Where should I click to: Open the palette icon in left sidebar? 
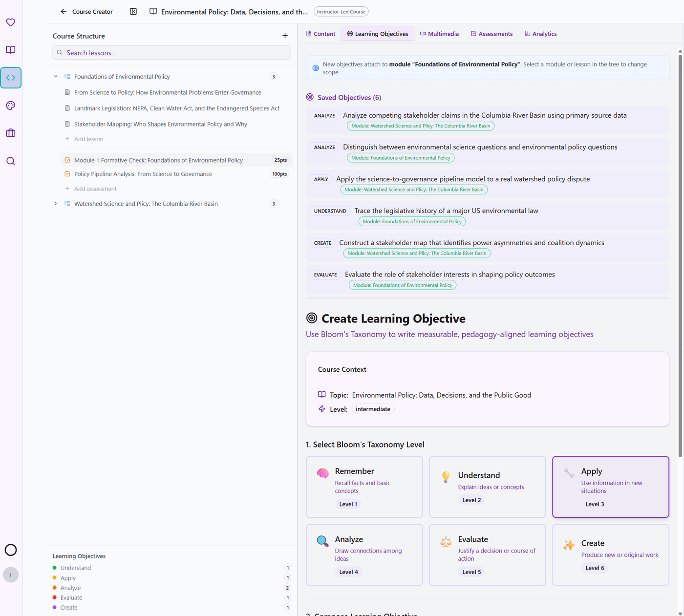coord(11,106)
